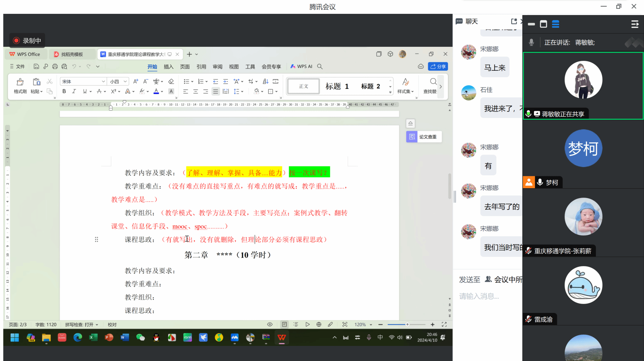Screen dimensions: 644x361
Task: Toggle bold formatting
Action: [x=64, y=91]
